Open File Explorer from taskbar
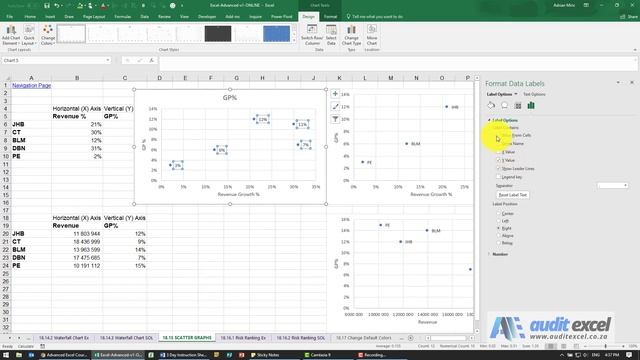 [19, 355]
